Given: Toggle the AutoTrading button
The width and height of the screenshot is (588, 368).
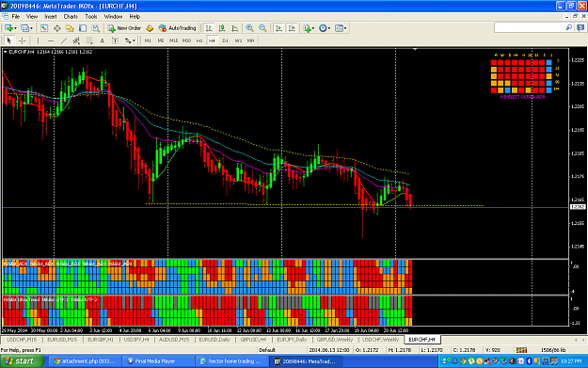Looking at the screenshot, I should click(x=177, y=28).
